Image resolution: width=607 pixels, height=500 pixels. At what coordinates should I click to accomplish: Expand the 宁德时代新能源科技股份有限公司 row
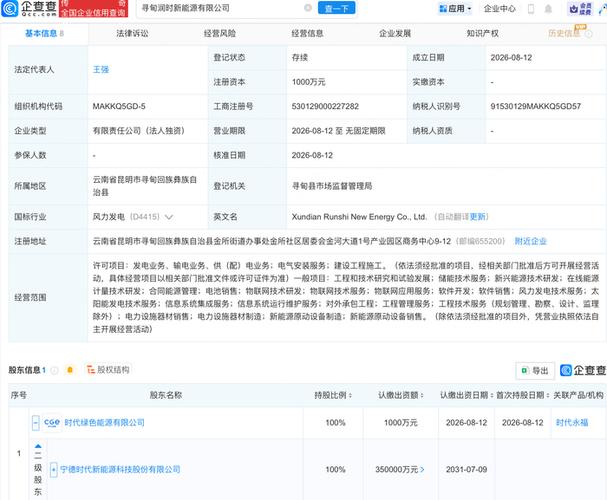(x=54, y=470)
